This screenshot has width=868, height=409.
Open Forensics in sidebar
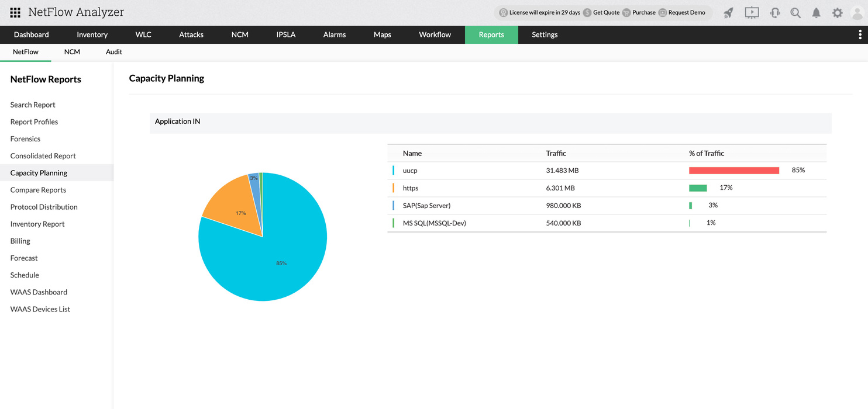(25, 138)
